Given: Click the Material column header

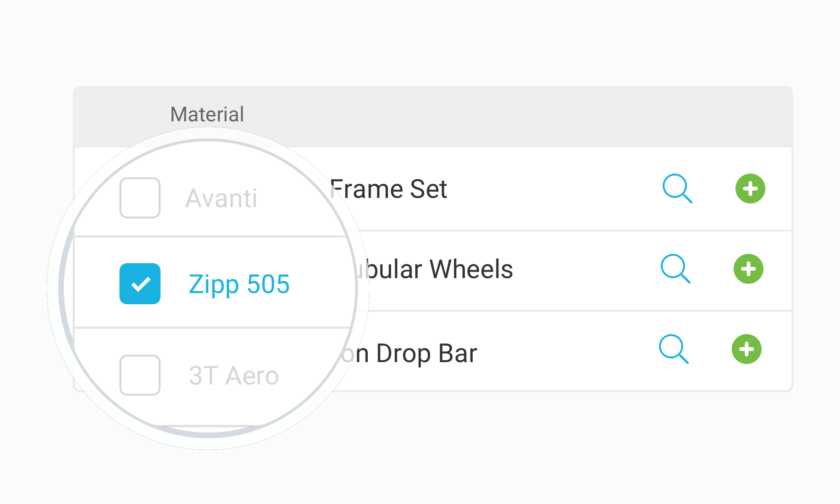Looking at the screenshot, I should coord(207,114).
